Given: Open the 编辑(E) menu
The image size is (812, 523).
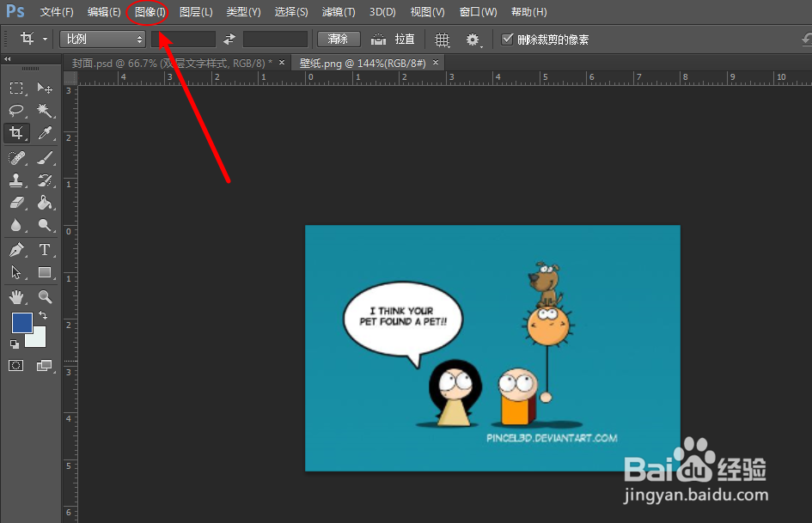Looking at the screenshot, I should pos(104,11).
